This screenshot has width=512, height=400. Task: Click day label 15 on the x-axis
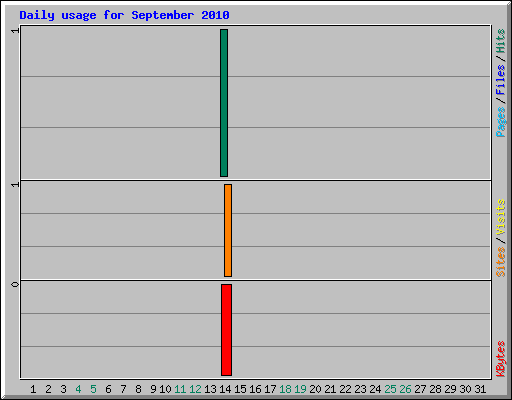coord(240,389)
